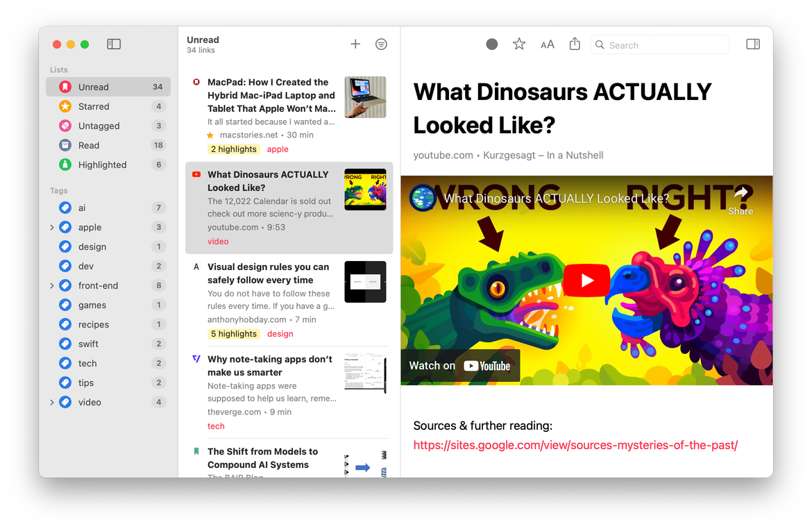
Task: Click the 2 highlights badge
Action: (234, 149)
